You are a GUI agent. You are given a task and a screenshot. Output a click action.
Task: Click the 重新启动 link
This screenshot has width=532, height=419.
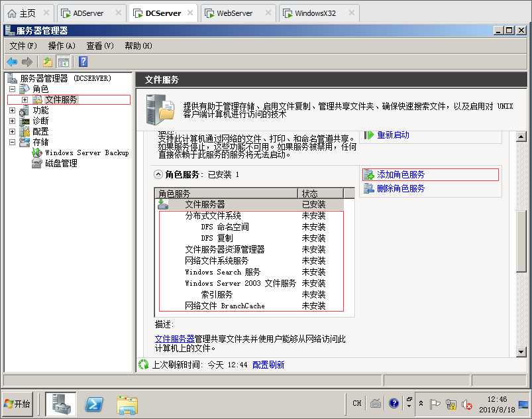point(393,135)
